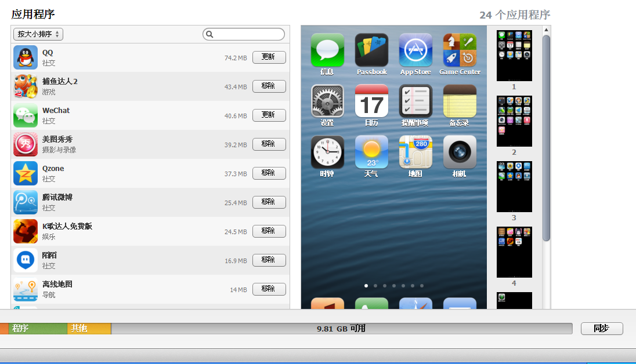Click the 天气 Weather icon

[371, 152]
